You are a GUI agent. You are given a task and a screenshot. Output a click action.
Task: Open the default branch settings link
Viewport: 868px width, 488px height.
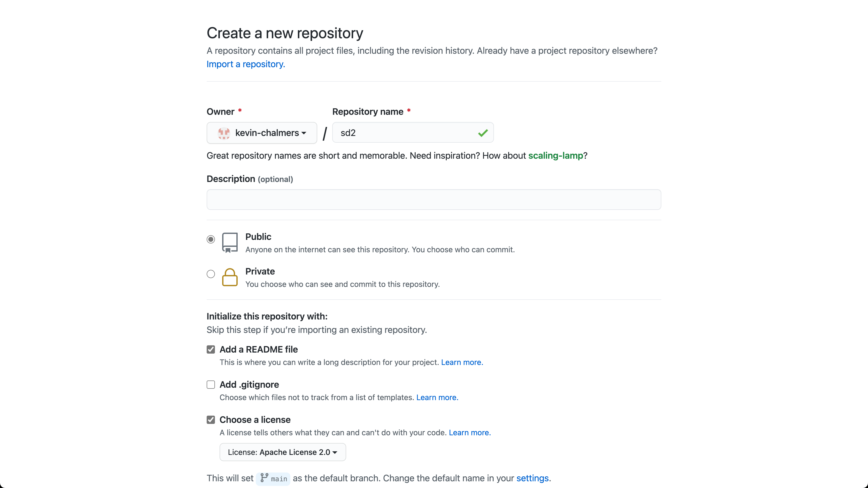coord(532,478)
